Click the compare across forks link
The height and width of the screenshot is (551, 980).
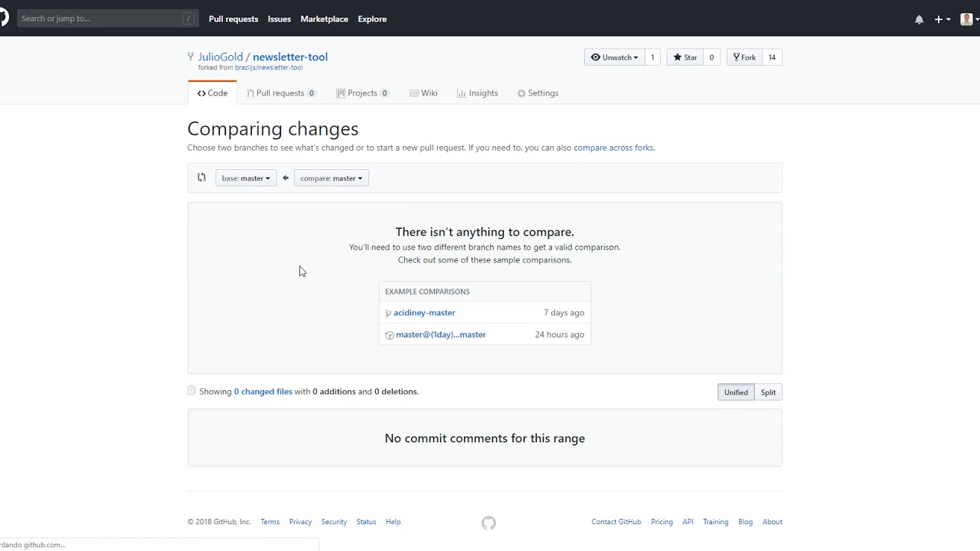click(x=613, y=148)
